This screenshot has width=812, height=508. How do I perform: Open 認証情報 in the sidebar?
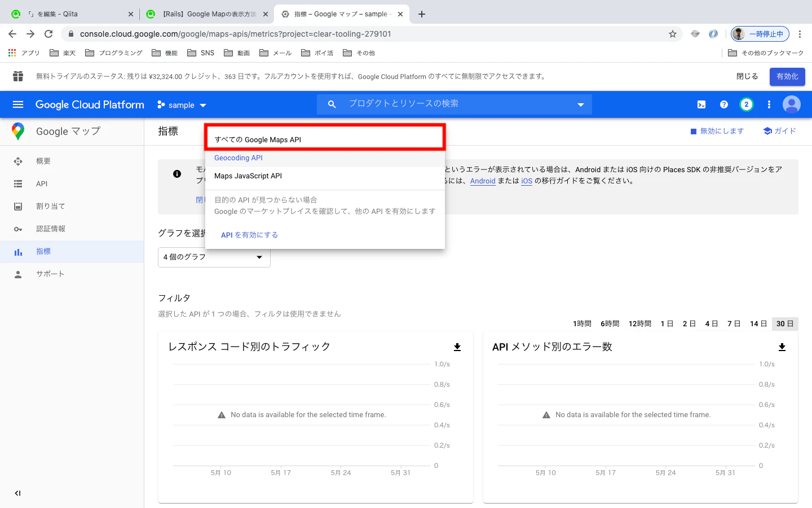(72, 229)
